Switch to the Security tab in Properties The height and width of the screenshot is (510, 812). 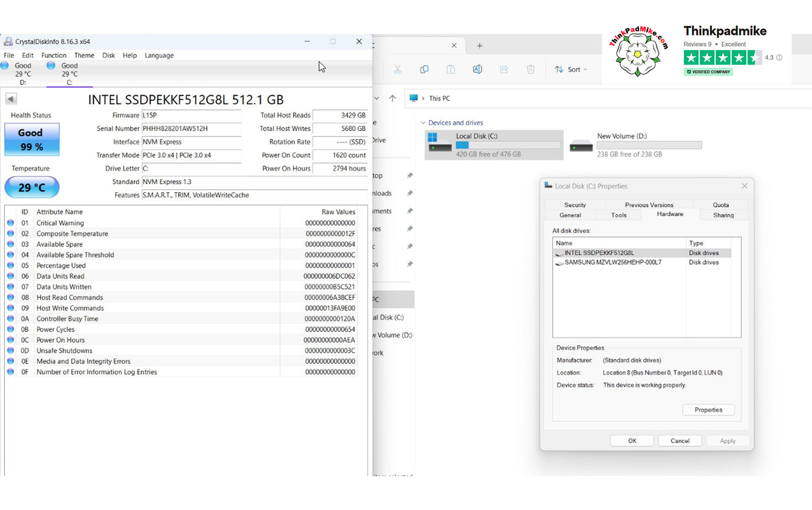coord(575,205)
